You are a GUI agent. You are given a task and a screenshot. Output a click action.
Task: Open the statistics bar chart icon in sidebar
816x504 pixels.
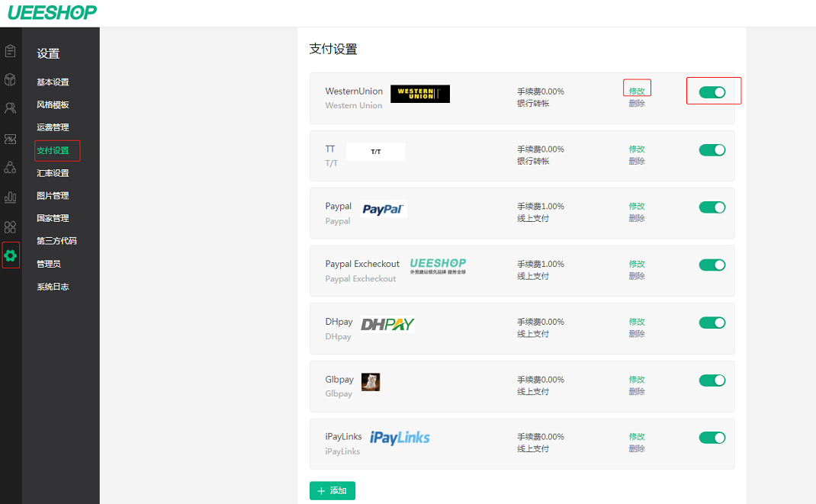[10, 197]
